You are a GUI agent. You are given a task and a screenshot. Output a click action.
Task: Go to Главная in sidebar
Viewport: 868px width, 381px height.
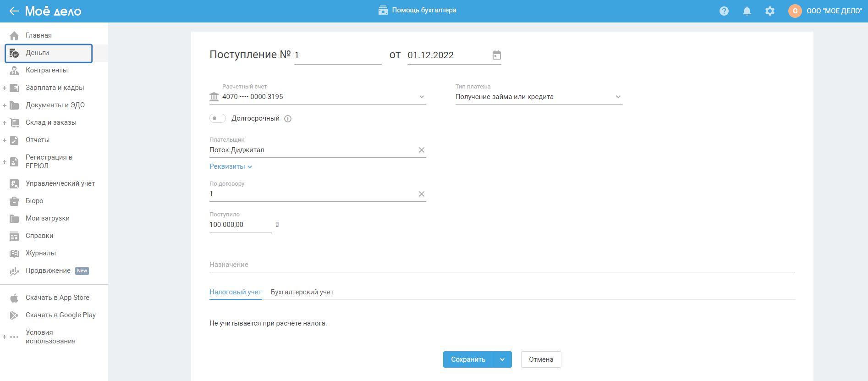(38, 35)
